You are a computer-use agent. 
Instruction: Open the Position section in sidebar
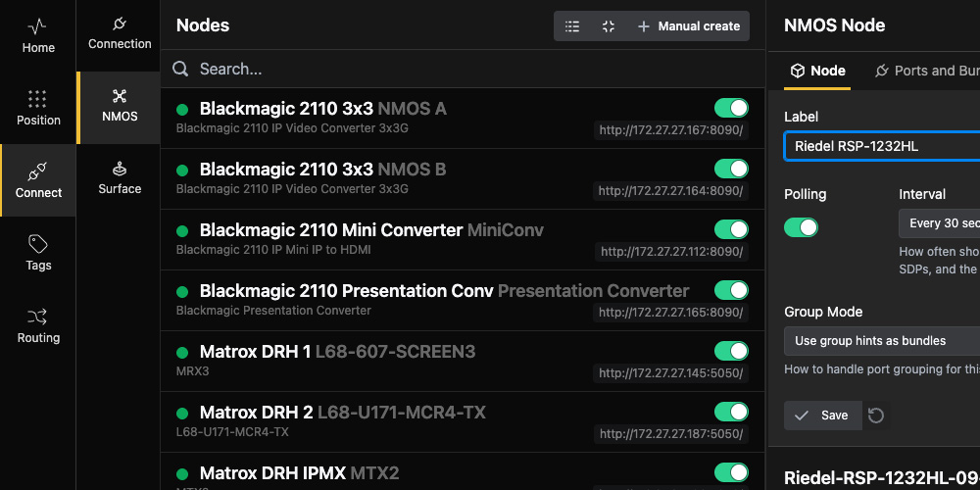pyautogui.click(x=38, y=108)
